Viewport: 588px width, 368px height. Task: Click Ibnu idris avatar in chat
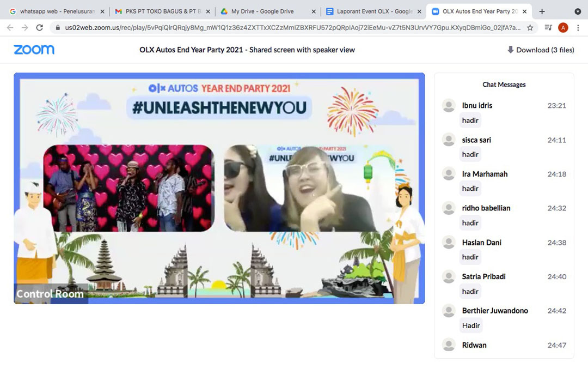(449, 106)
